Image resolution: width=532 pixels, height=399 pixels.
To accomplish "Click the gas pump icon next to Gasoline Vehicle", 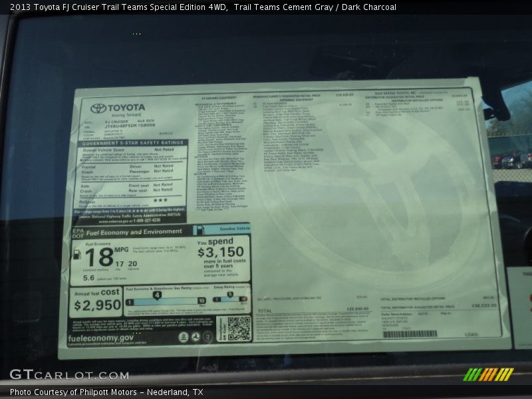I will coord(199,230).
